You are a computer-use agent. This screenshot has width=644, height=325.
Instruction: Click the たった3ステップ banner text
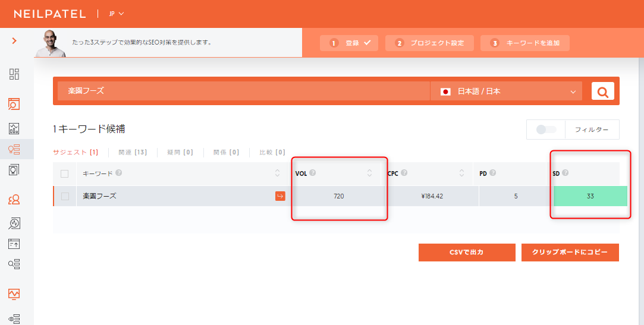pos(142,42)
